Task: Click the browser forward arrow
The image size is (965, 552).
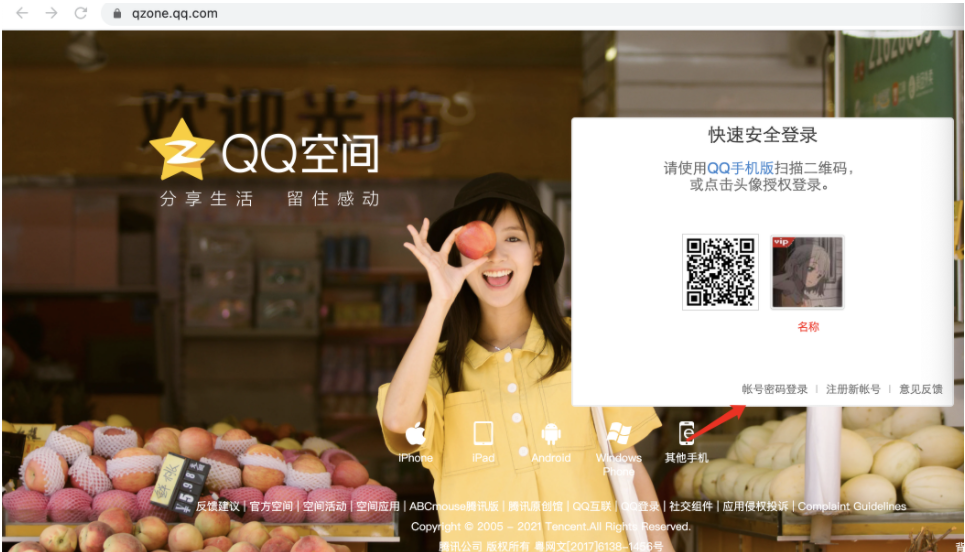Action: coord(52,13)
